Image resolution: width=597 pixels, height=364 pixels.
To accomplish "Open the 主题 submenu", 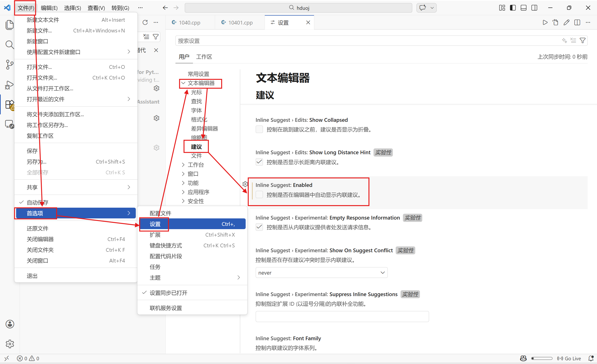I will pos(192,277).
